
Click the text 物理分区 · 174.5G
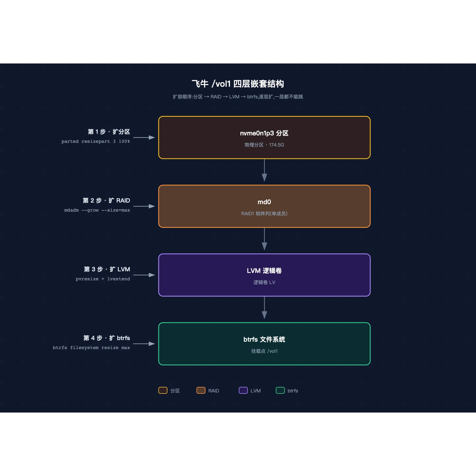click(264, 145)
